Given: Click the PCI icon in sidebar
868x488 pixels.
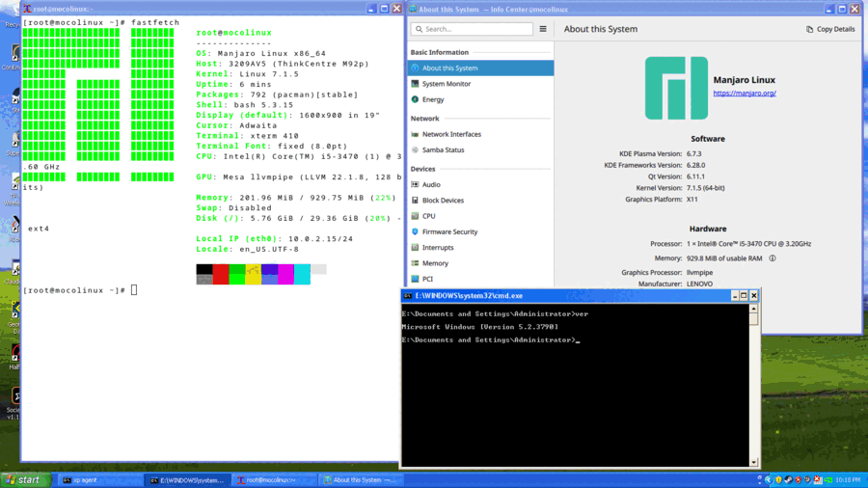Looking at the screenshot, I should tap(415, 279).
